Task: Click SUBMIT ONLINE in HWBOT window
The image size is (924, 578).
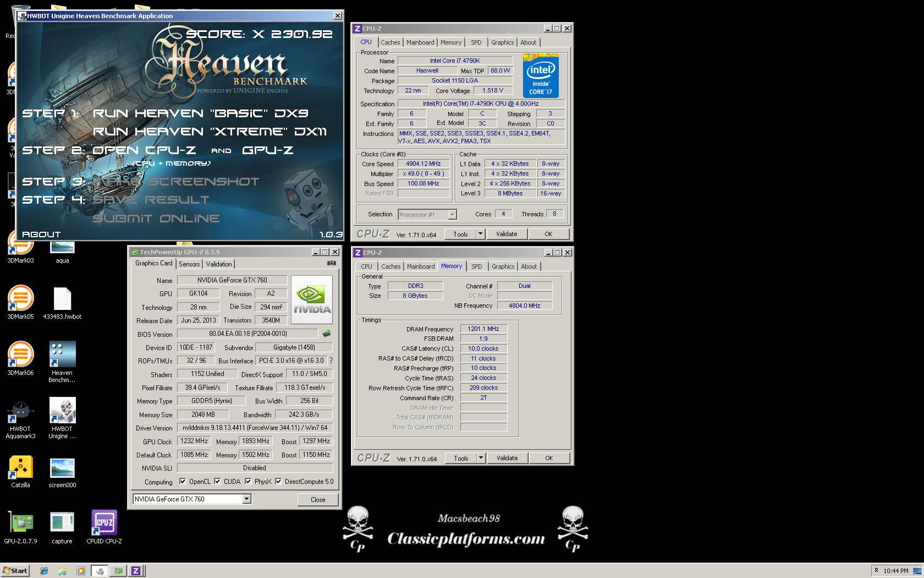Action: pos(156,219)
